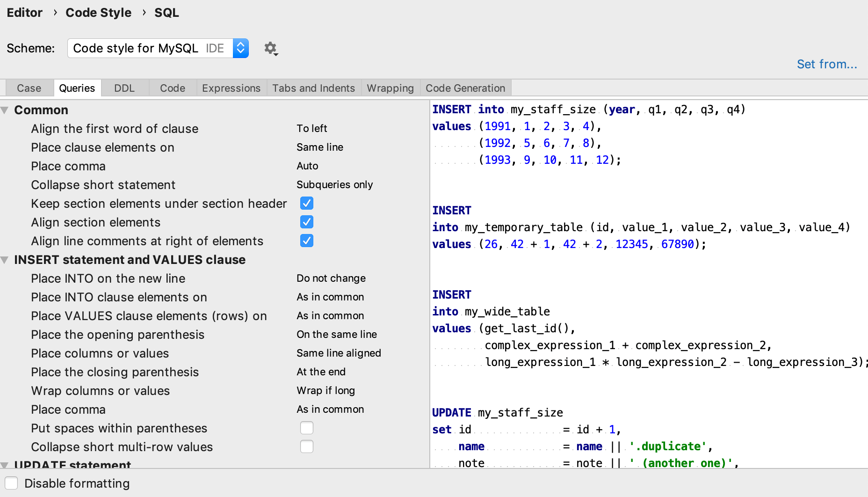Enable Put spaces within parentheses
Viewport: 868px width, 497px height.
tap(307, 428)
